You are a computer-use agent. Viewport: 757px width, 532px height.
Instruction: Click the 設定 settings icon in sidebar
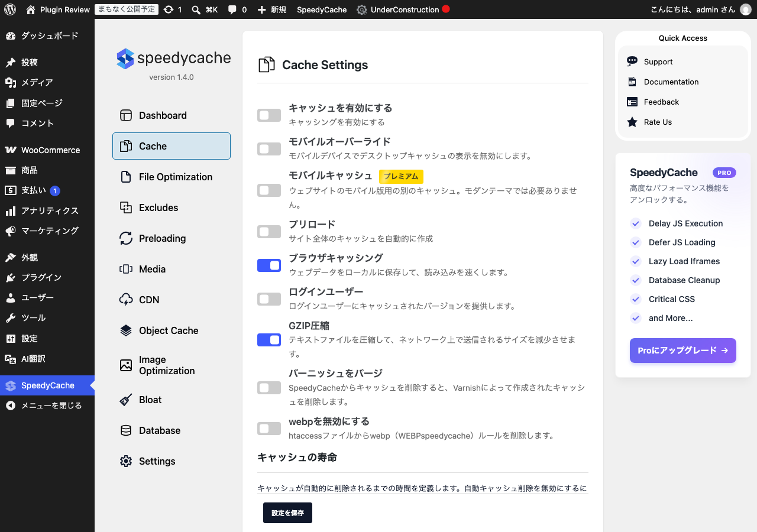[11, 339]
